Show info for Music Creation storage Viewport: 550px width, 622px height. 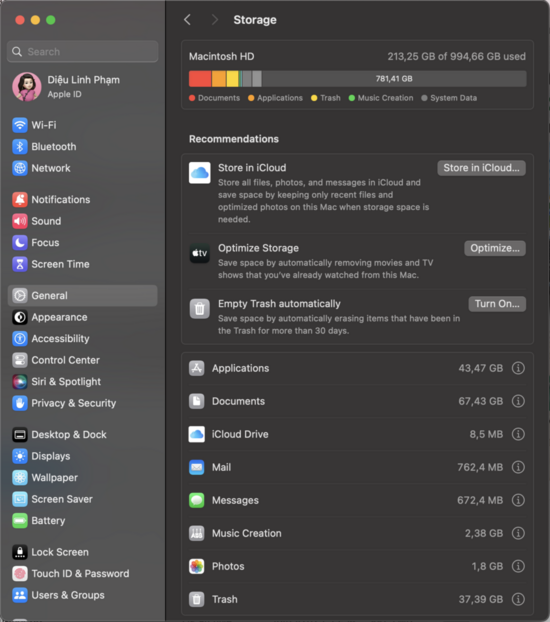[x=518, y=533]
